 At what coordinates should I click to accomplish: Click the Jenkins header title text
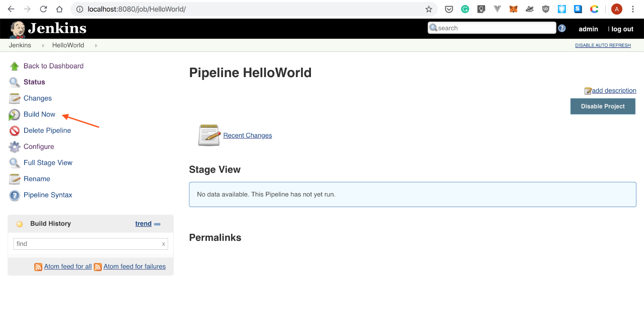click(x=57, y=28)
